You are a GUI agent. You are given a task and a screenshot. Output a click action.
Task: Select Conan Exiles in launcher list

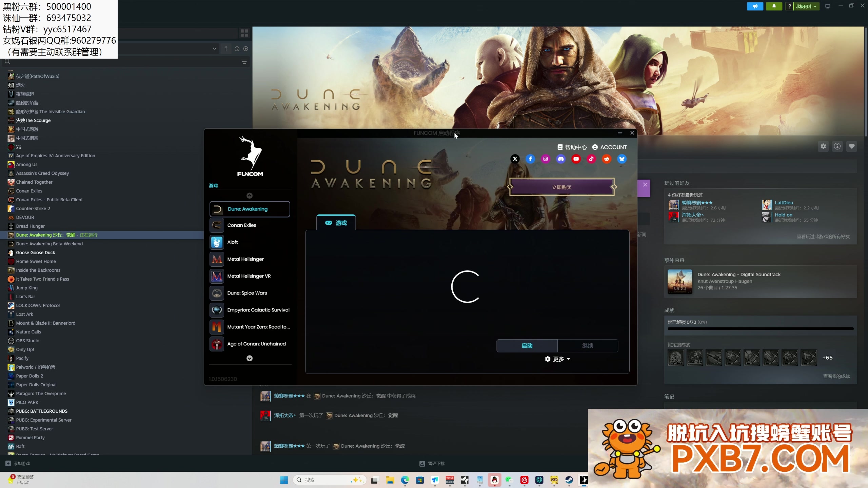(x=250, y=225)
